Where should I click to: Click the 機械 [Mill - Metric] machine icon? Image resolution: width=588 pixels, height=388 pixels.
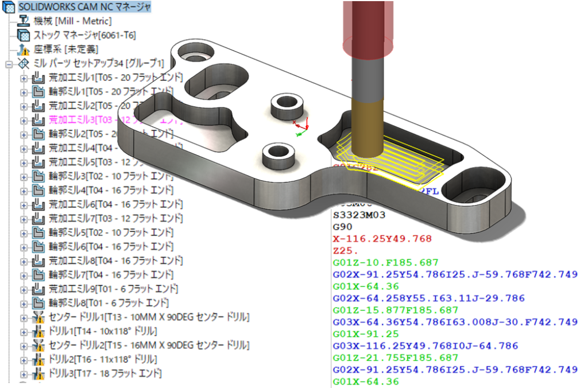[x=24, y=21]
